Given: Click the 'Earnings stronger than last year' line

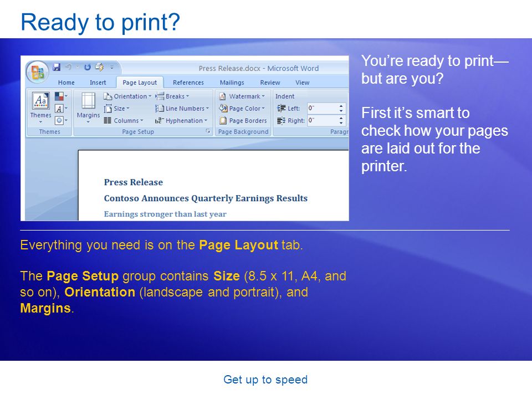Looking at the screenshot, I should (x=165, y=214).
